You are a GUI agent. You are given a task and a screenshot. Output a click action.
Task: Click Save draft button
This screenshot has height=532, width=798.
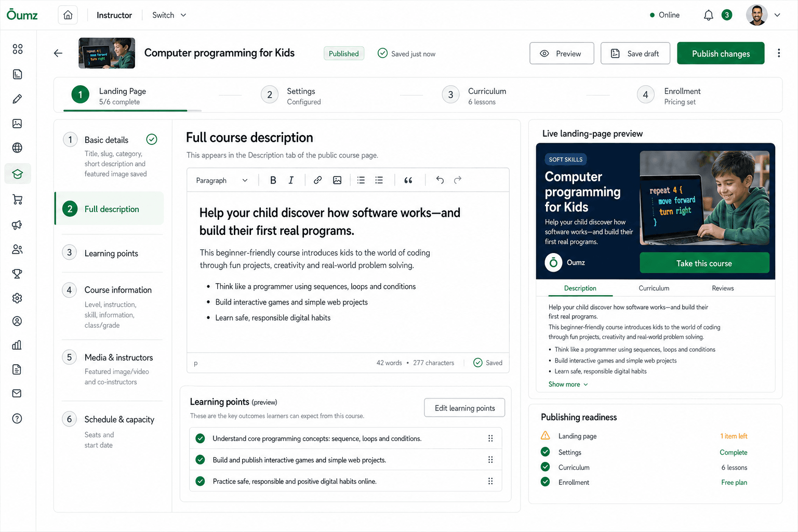click(635, 54)
